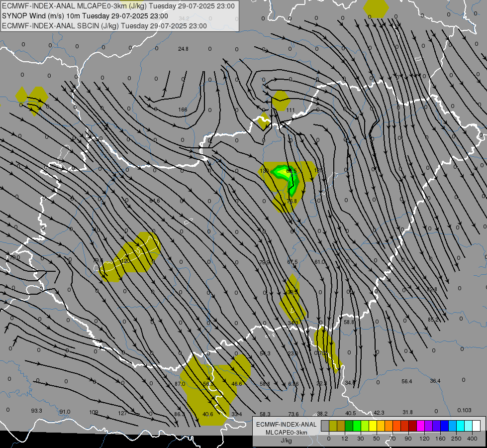Click the map value '93.3'
487x448 pixels.
(x=36, y=411)
